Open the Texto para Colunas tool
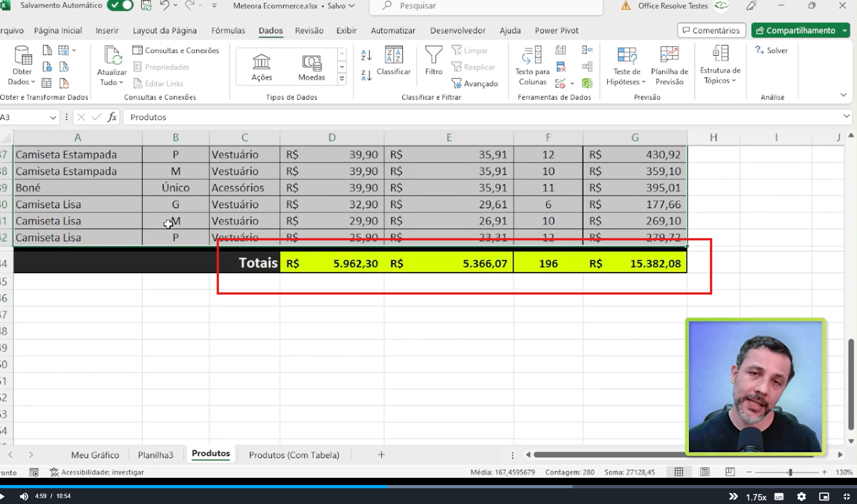857x504 pixels. pyautogui.click(x=532, y=65)
